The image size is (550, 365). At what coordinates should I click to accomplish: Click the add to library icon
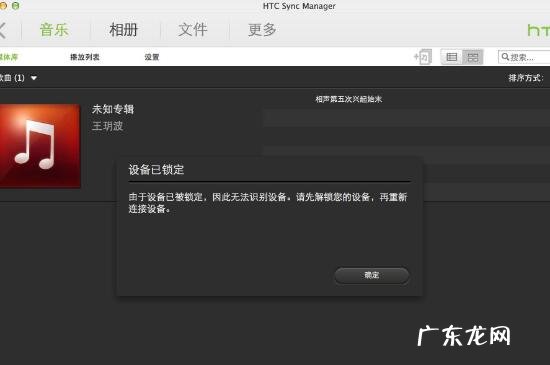tap(423, 57)
